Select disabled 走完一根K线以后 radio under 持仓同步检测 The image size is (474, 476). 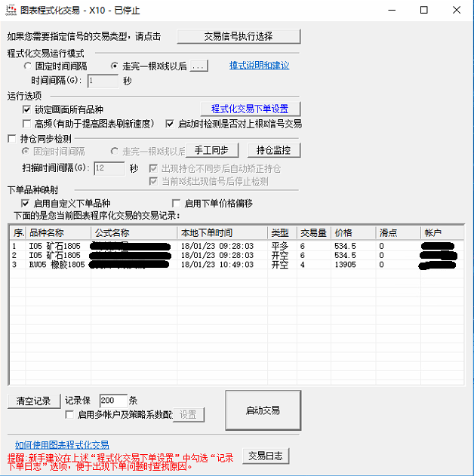(115, 151)
